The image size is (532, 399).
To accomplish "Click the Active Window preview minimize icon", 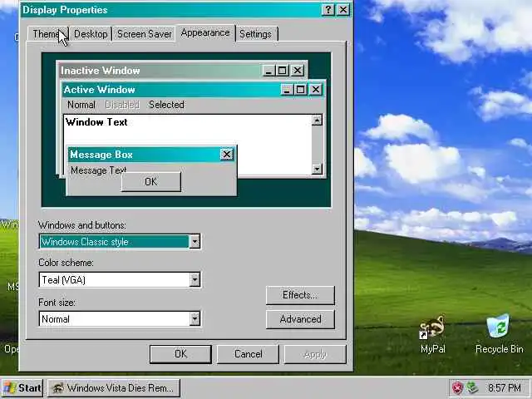I will click(287, 90).
